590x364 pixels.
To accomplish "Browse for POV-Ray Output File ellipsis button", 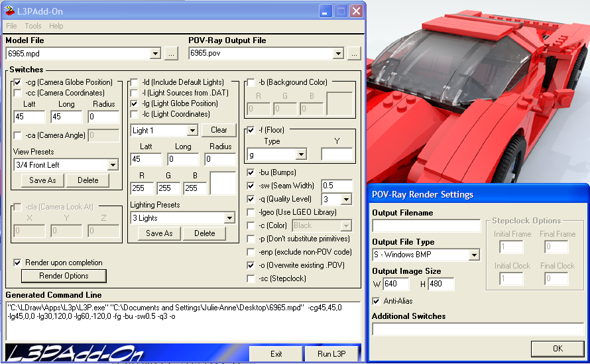I will tap(354, 54).
